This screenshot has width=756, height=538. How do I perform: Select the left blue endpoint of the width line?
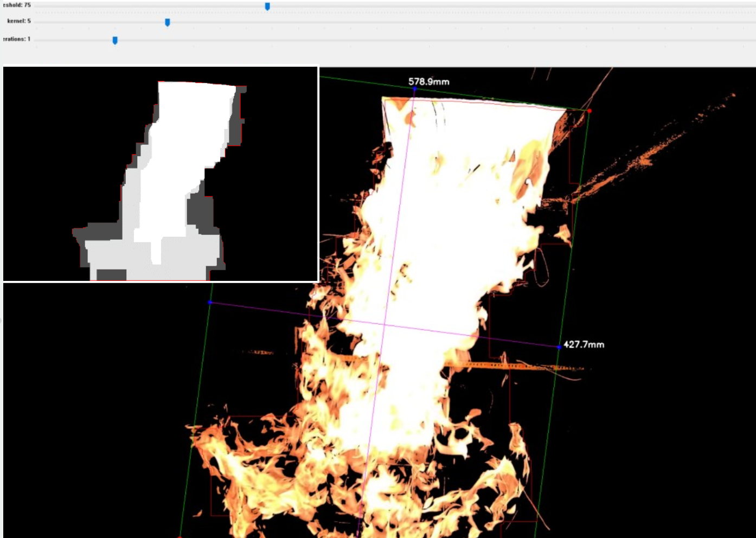click(210, 302)
